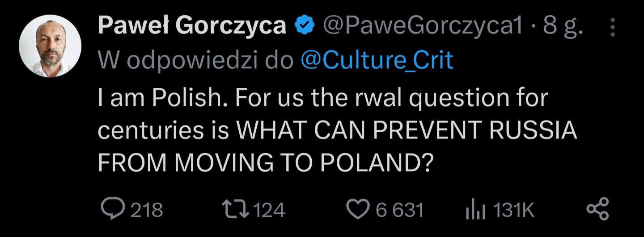Screen dimensions: 644x237
Task: Click the display name Paweł Gorczyca
Action: 192,27
